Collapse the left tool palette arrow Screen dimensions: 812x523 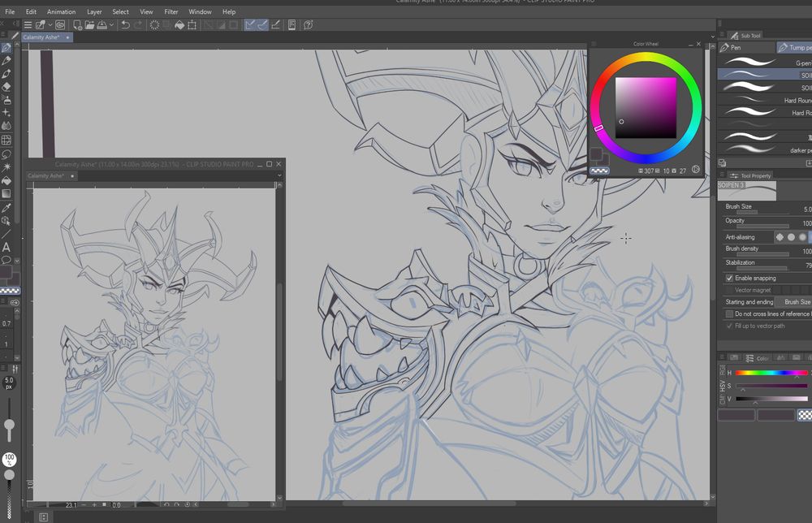16,24
